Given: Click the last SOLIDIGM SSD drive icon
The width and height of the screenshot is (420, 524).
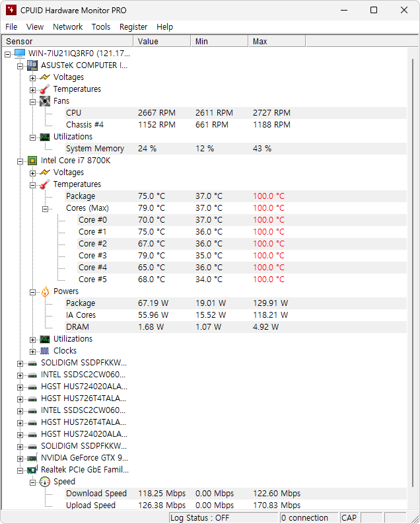Looking at the screenshot, I should tap(32, 447).
